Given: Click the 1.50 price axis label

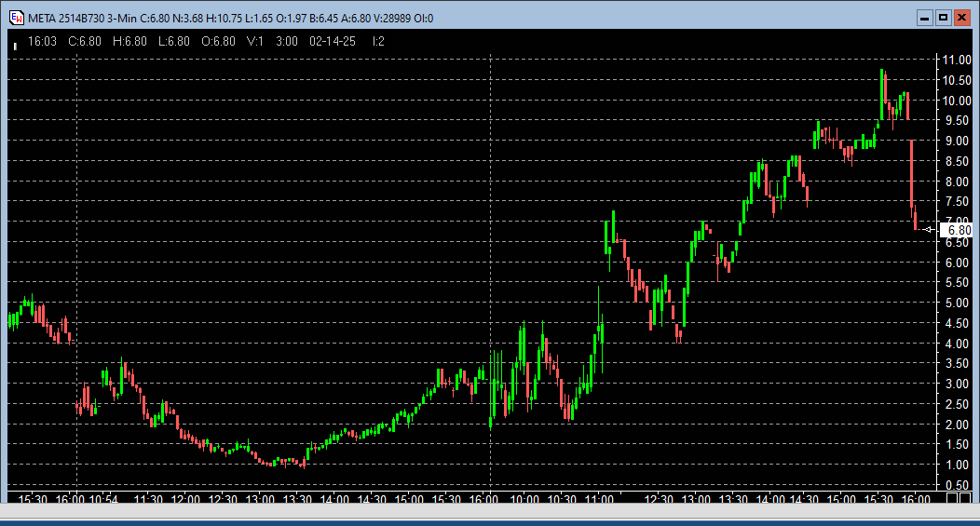Looking at the screenshot, I should pos(957,444).
